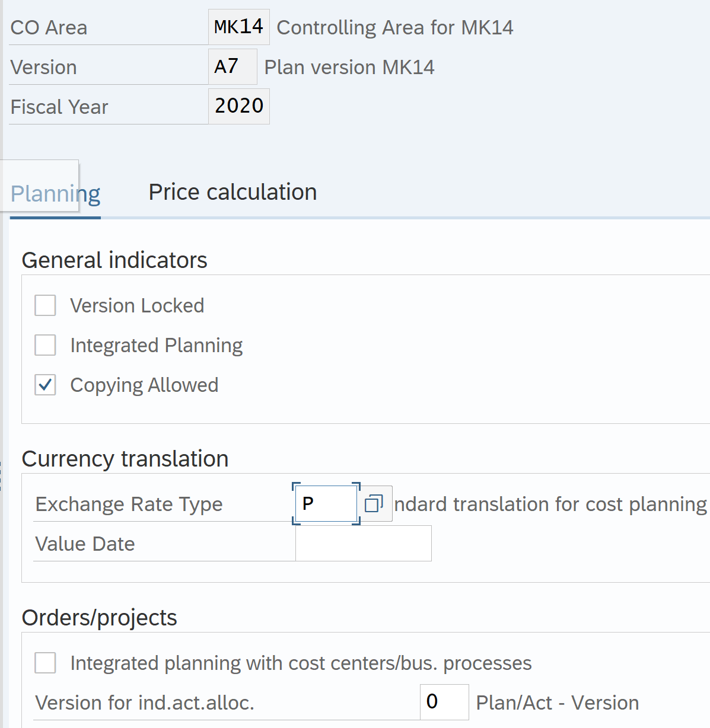Click the General indicators group heading
Image resolution: width=710 pixels, height=728 pixels.
pyautogui.click(x=114, y=260)
